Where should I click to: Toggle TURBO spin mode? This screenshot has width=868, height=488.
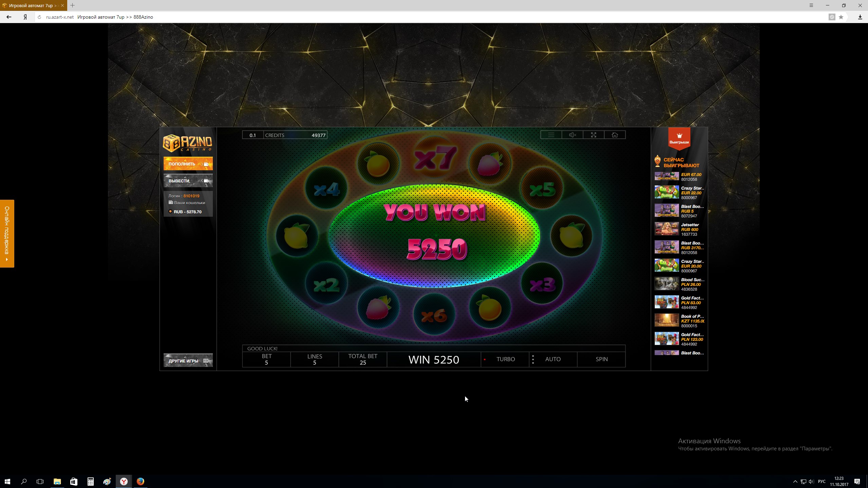(505, 359)
